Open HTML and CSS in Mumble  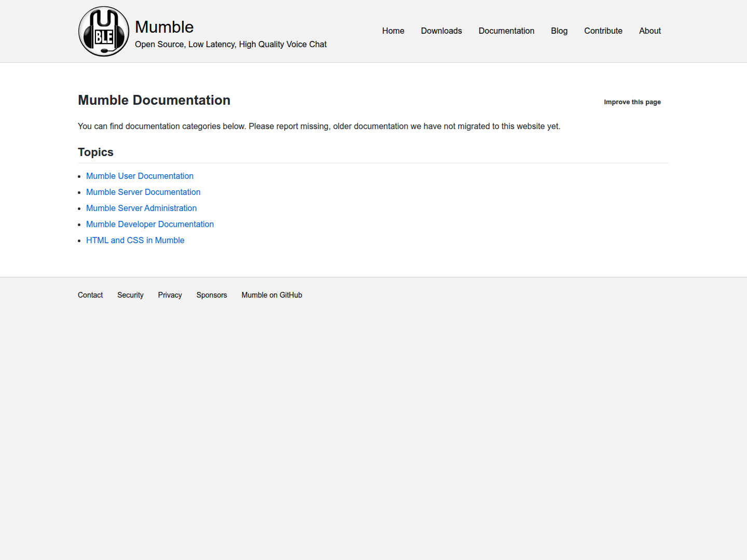coord(135,241)
